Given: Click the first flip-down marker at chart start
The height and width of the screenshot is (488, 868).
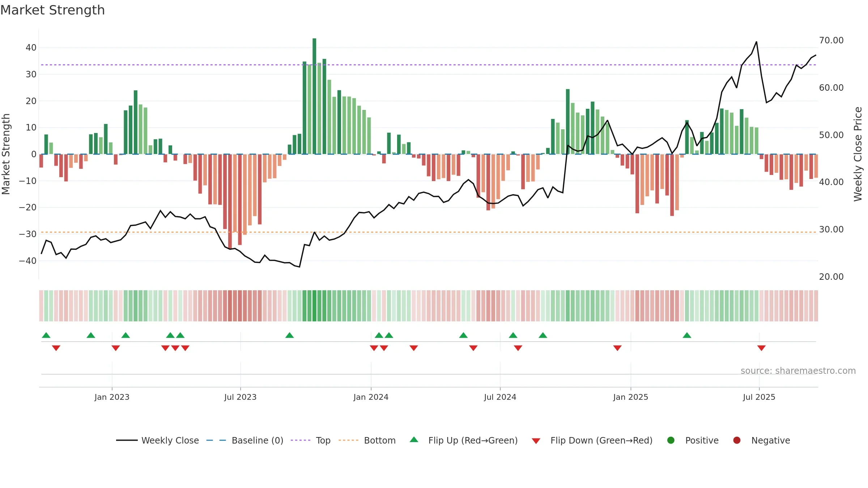Looking at the screenshot, I should pyautogui.click(x=56, y=348).
